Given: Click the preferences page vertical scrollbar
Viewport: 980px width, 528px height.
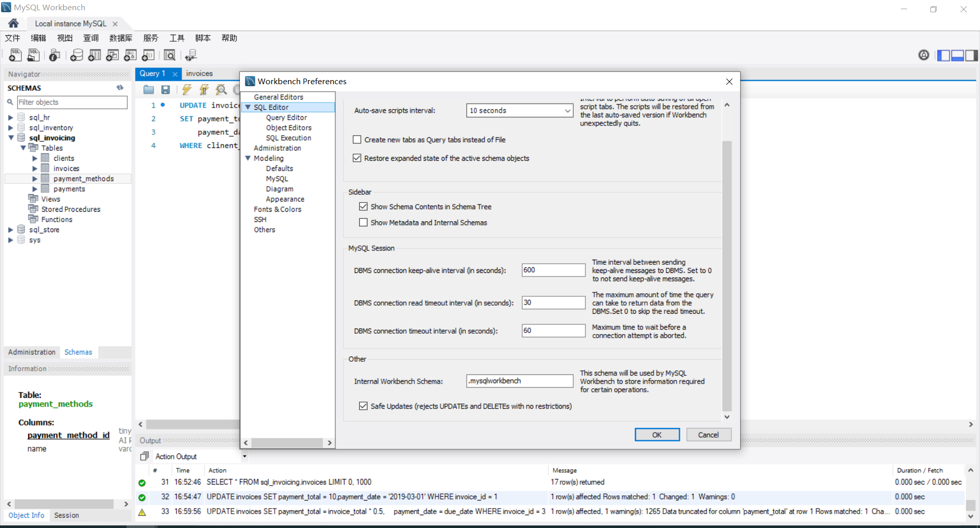Looking at the screenshot, I should [x=727, y=275].
